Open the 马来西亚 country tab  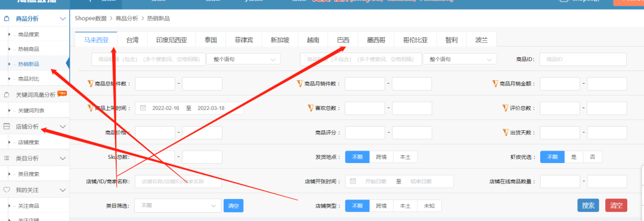tap(96, 40)
